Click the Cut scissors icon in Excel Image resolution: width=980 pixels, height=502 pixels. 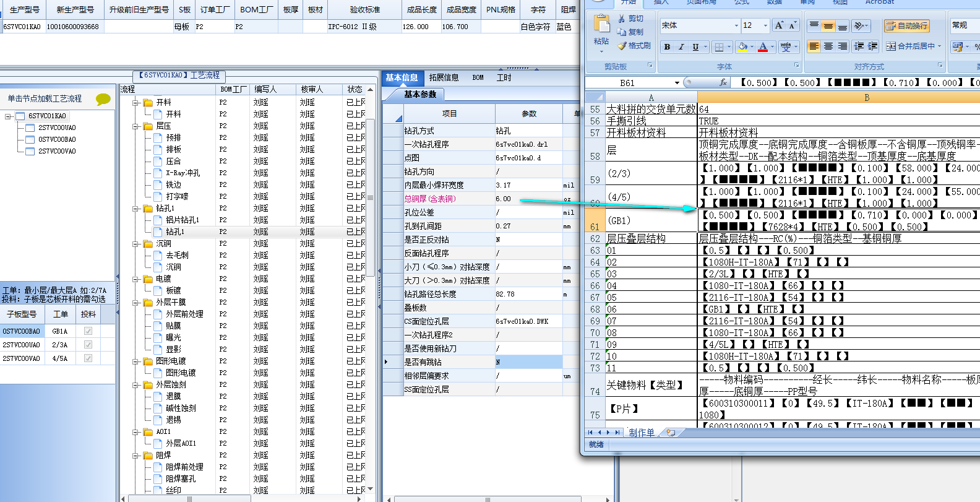[622, 19]
